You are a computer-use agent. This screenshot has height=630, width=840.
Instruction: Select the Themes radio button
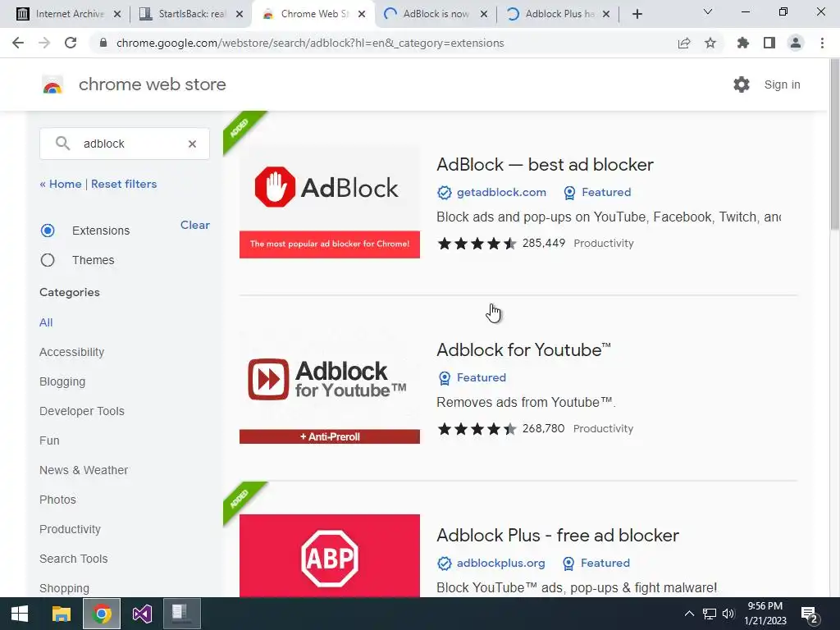click(48, 260)
